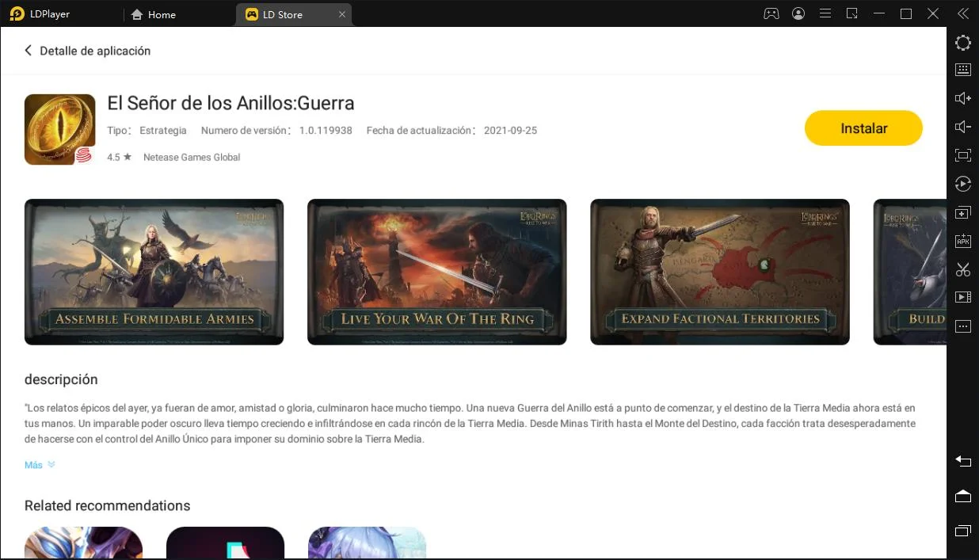This screenshot has height=560, width=979.
Task: Open Assemble Formidable Armies screenshot
Action: pos(154,272)
